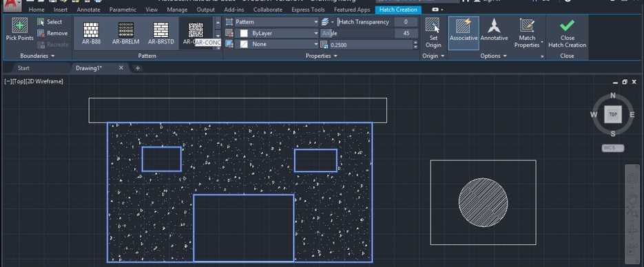
Task: Open the Manage ribbon tab
Action: click(x=178, y=10)
